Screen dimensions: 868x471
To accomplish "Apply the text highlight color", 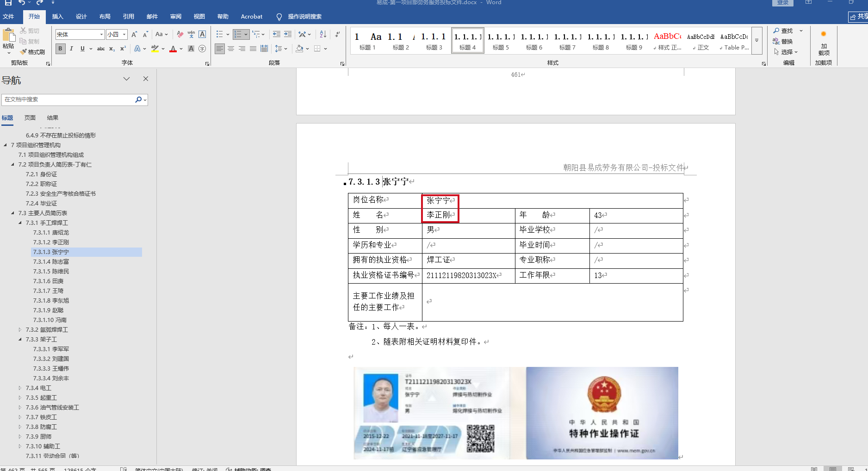I will click(x=155, y=49).
